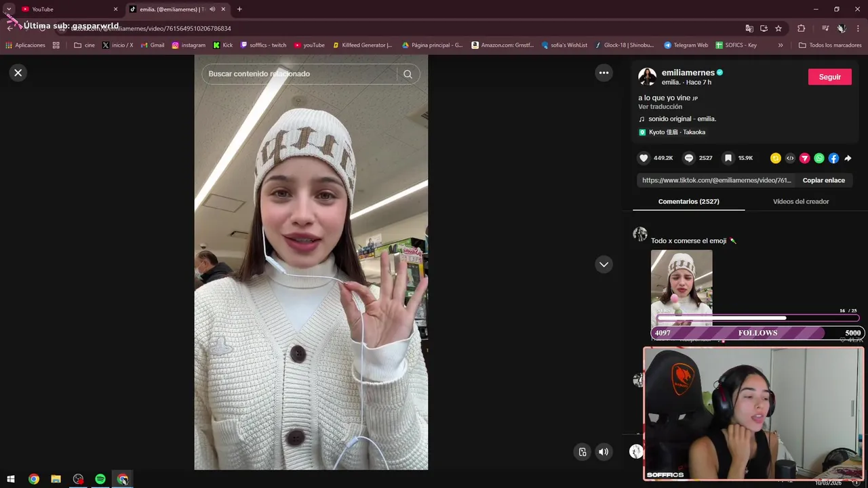Open the emiliamernes username link
Viewport: 868px width, 488px height.
point(688,73)
